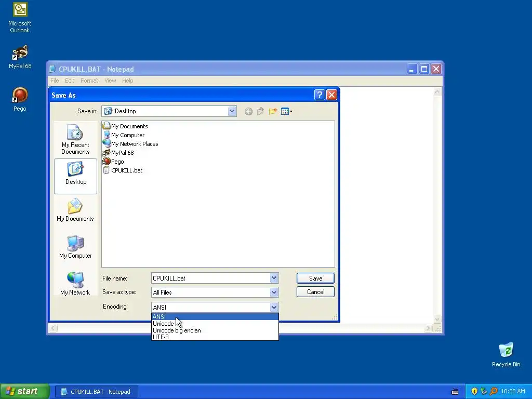Choose My Network in the places bar
The height and width of the screenshot is (399, 532).
pos(75,284)
